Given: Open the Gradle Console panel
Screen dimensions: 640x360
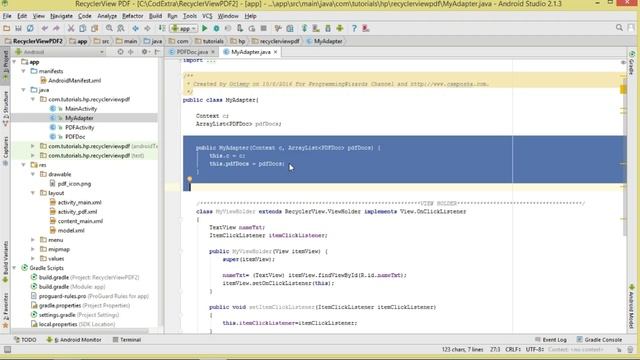Looking at the screenshot, I should click(599, 340).
